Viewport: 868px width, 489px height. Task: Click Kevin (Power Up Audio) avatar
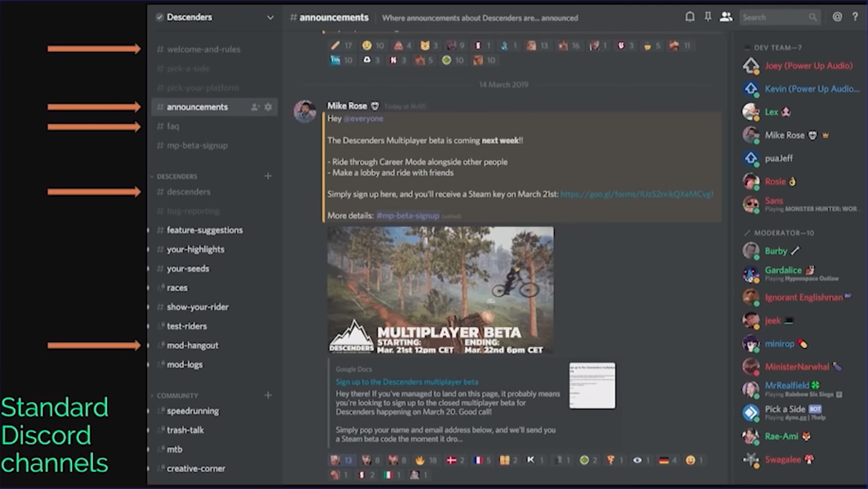pyautogui.click(x=751, y=89)
